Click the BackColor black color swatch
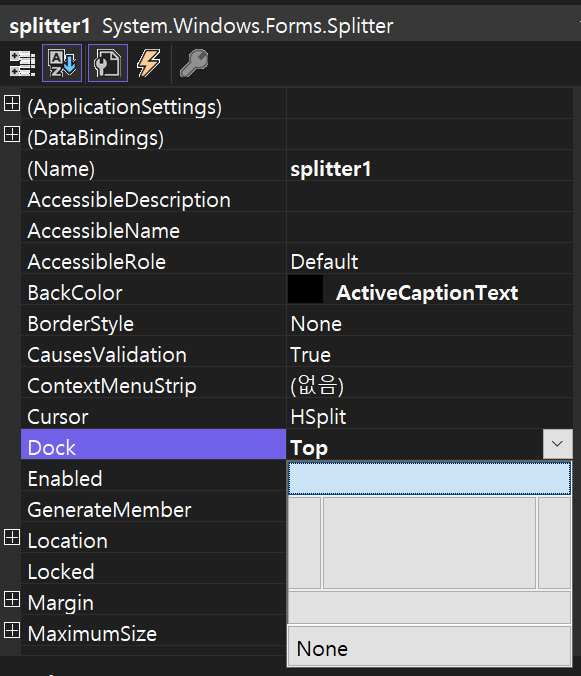Viewport: 581px width, 676px height. (x=306, y=289)
